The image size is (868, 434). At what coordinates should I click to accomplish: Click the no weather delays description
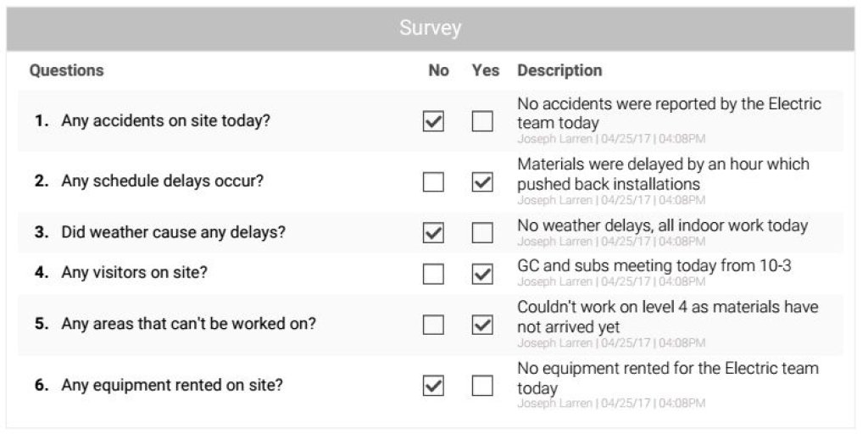coord(662,225)
